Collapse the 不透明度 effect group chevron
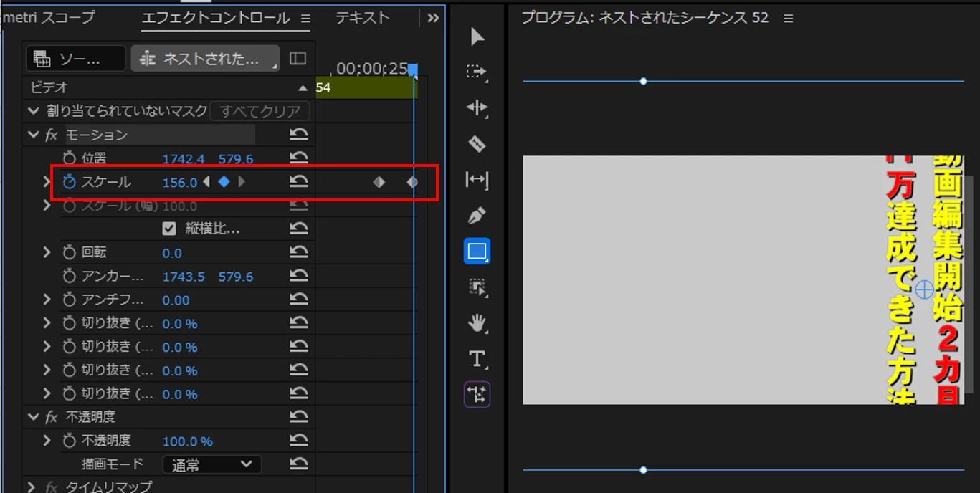 [x=33, y=417]
